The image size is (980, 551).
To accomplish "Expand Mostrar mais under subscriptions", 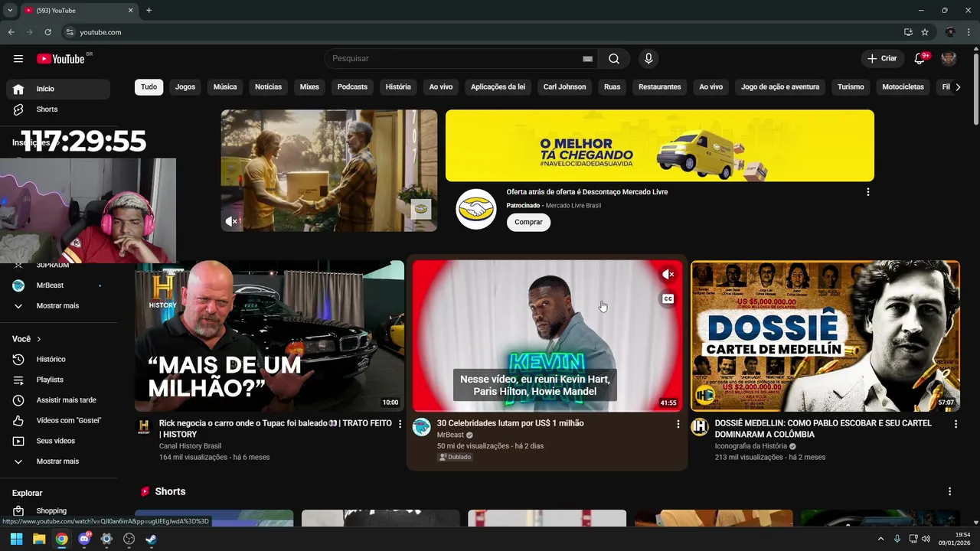I will [58, 305].
